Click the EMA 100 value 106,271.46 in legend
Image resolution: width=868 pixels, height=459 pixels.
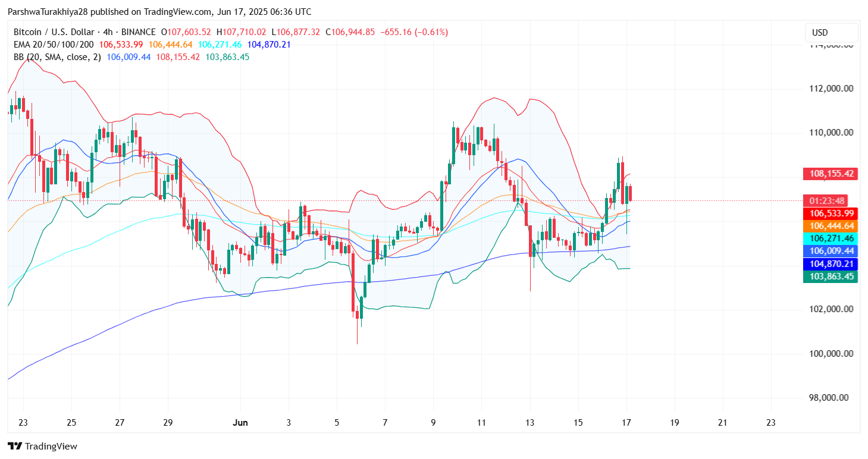pos(220,45)
